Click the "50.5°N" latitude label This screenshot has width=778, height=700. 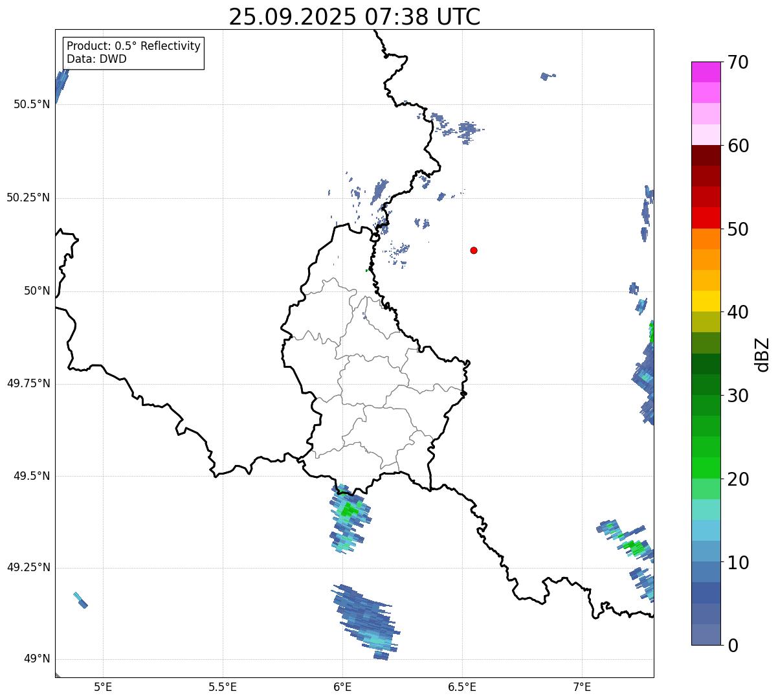click(x=32, y=104)
